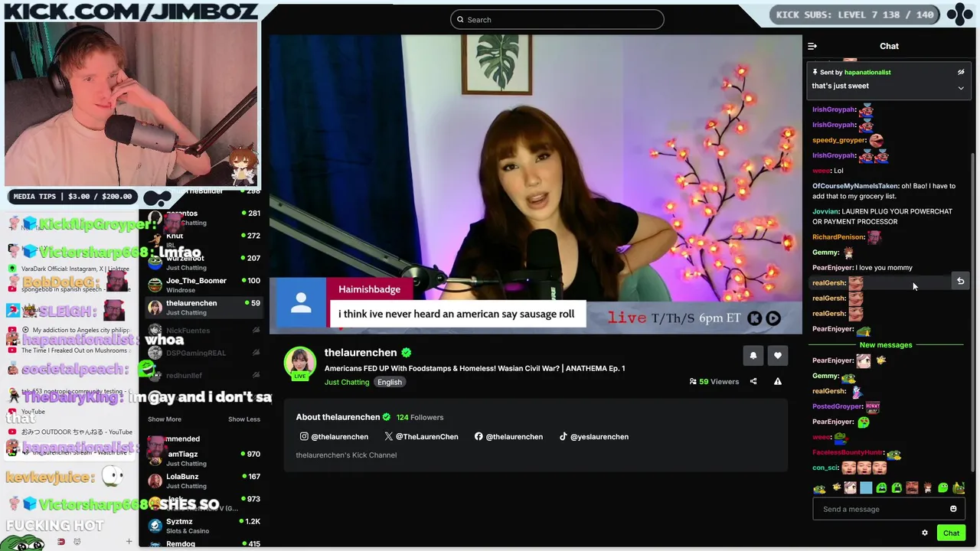Click the Kick subs level progress bar

pyautogui.click(x=855, y=15)
